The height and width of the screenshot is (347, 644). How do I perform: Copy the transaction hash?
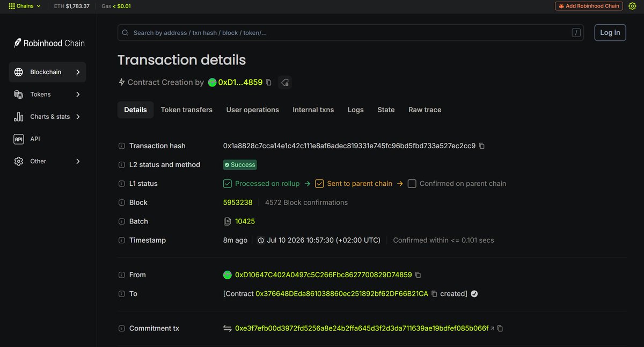click(x=482, y=146)
